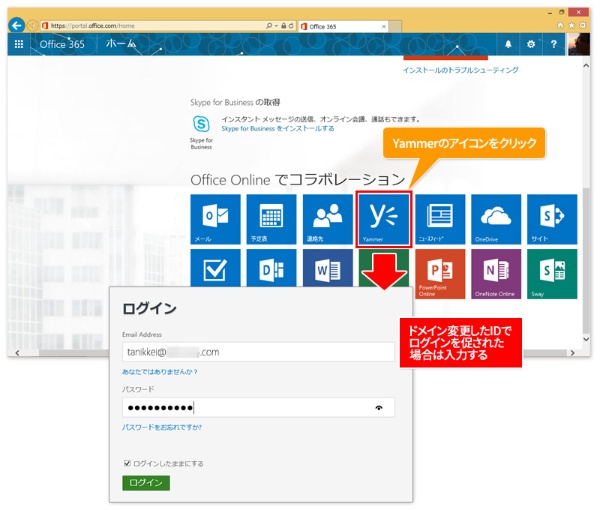The width and height of the screenshot is (600, 510).
Task: Open the メール (Outlook) tile
Action: click(x=215, y=219)
